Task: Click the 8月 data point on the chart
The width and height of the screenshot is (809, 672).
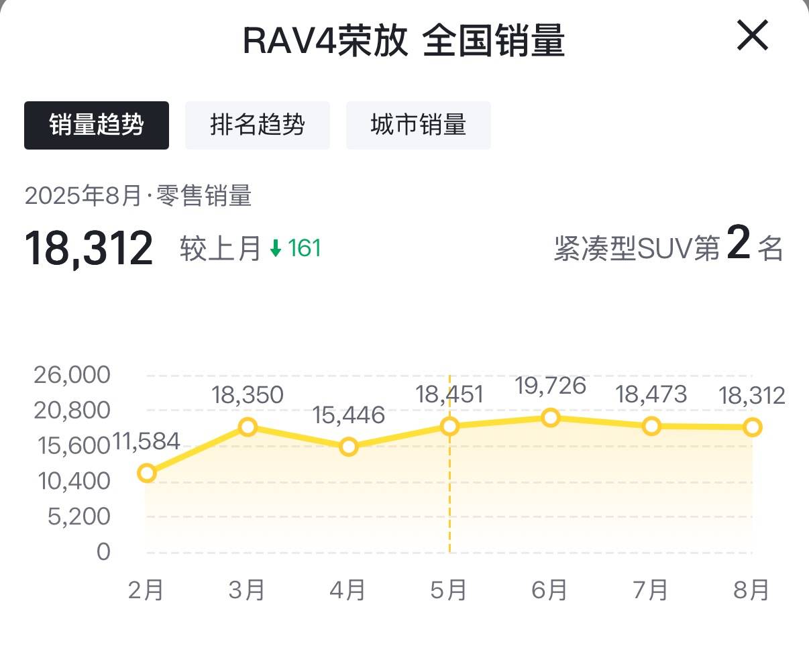Action: tap(753, 427)
